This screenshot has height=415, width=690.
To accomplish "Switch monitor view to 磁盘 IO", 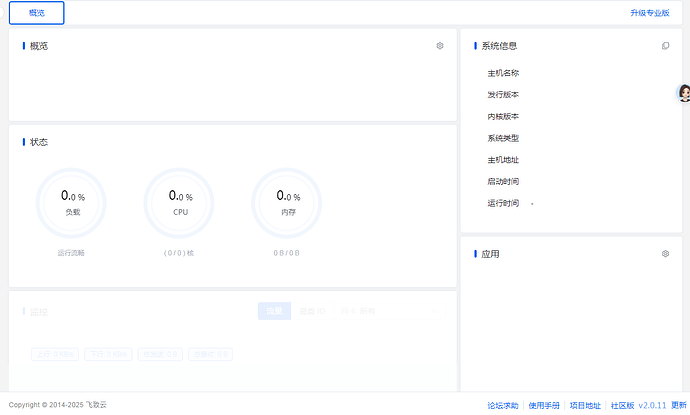I will (313, 311).
